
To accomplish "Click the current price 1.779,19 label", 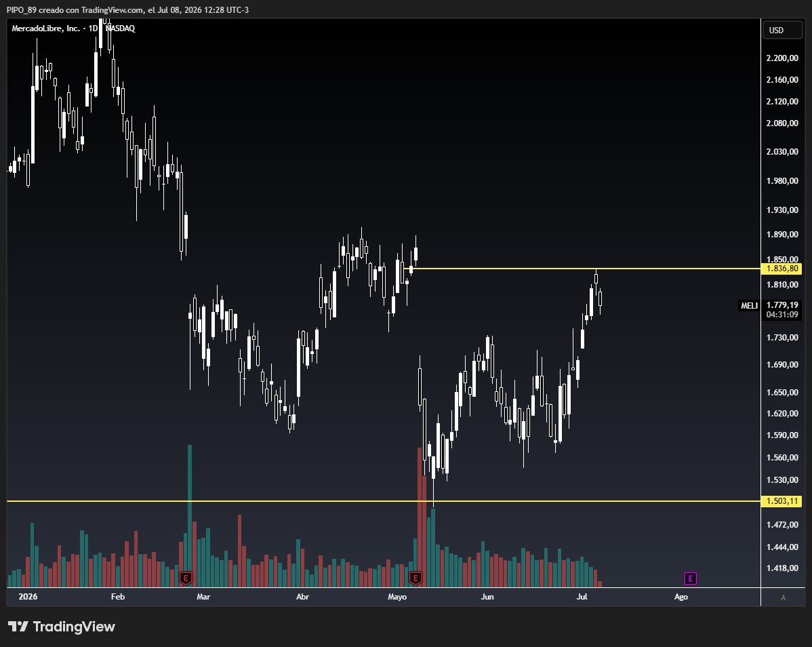I will pyautogui.click(x=782, y=305).
